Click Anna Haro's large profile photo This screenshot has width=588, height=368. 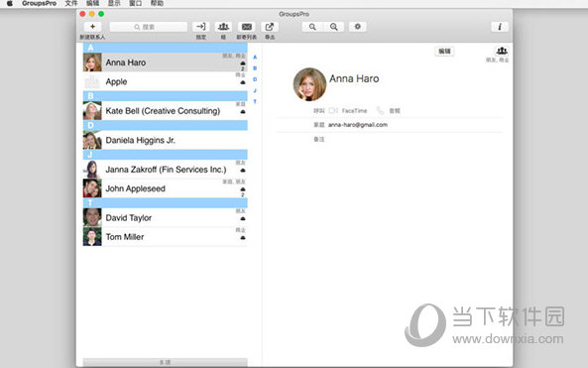[x=309, y=84]
